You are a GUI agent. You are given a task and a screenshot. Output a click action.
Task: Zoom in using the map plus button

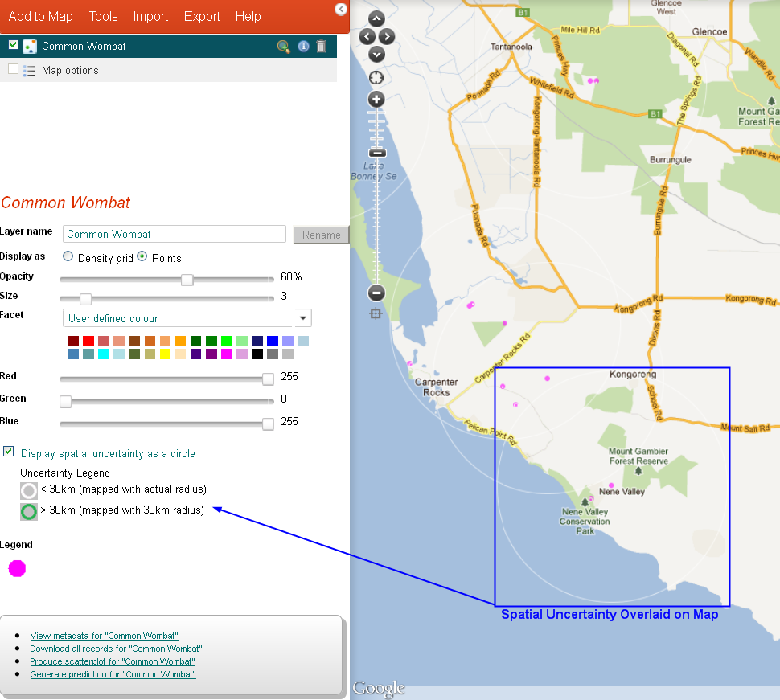[376, 100]
